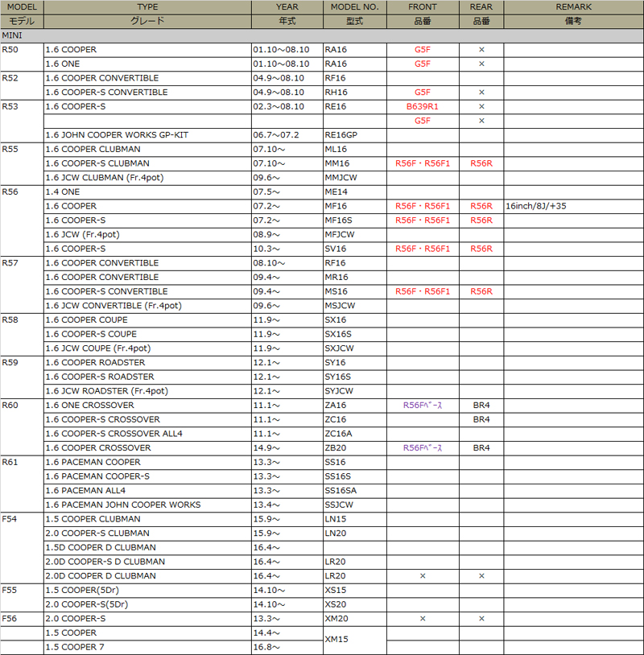Select the R61 model cell
The image size is (644, 655).
[x=22, y=484]
